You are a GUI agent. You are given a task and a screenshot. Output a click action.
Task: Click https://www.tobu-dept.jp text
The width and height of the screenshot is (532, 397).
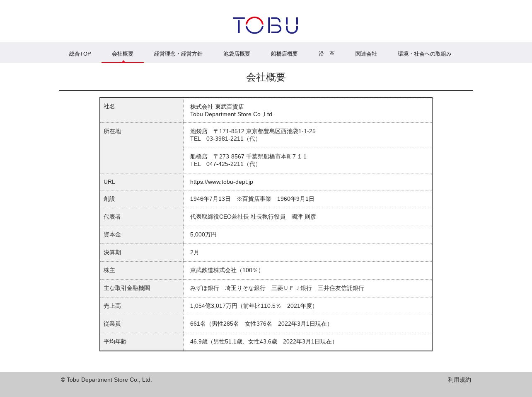point(222,182)
